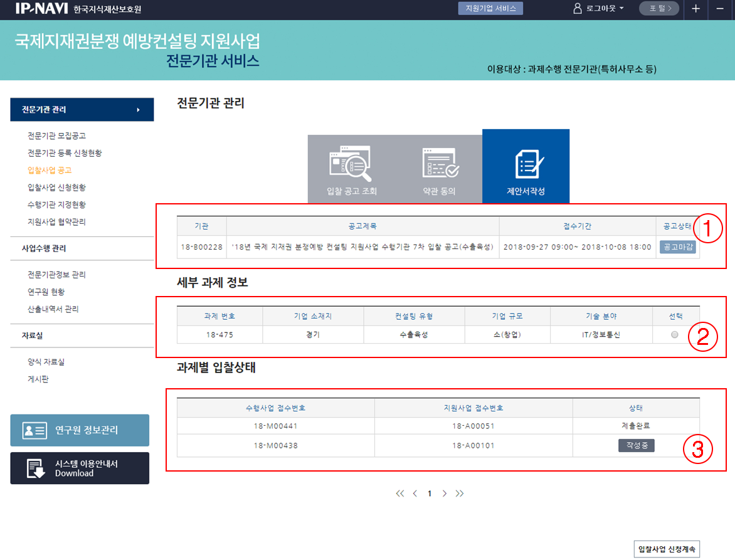Select radio button for task 18-475
Screen dimensions: 735x560
(x=674, y=335)
